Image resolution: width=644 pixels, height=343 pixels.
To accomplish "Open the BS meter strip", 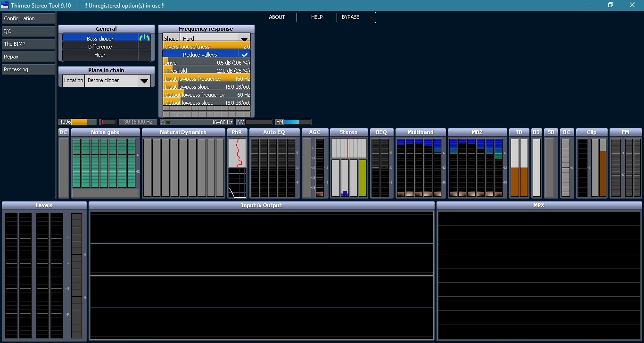I will click(x=537, y=163).
